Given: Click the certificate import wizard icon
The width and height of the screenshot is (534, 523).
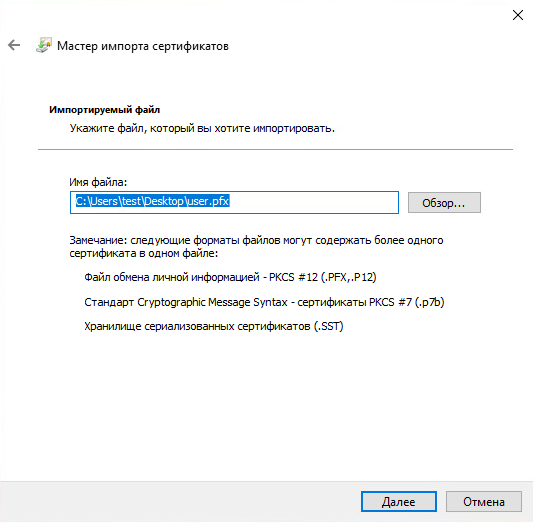Looking at the screenshot, I should (x=44, y=45).
